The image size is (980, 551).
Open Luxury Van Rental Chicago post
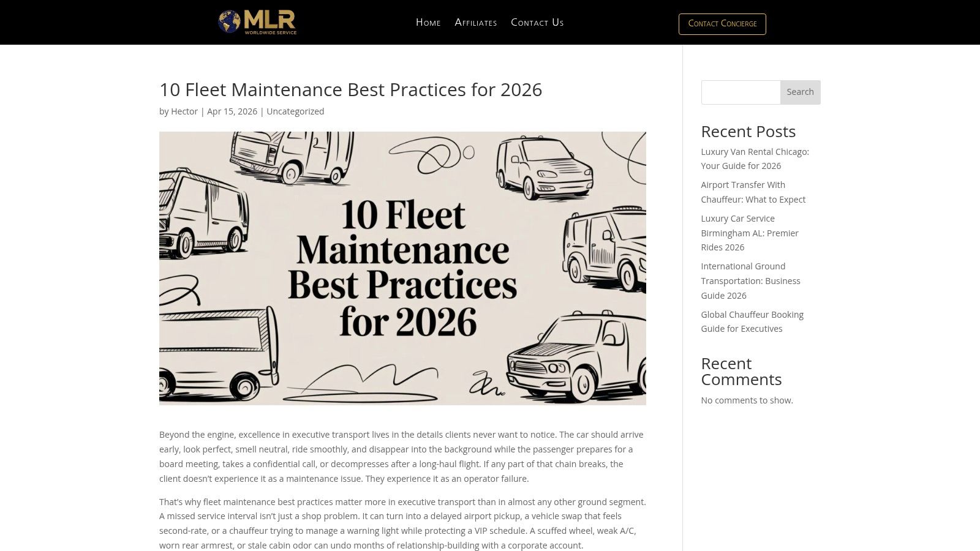[x=755, y=159]
